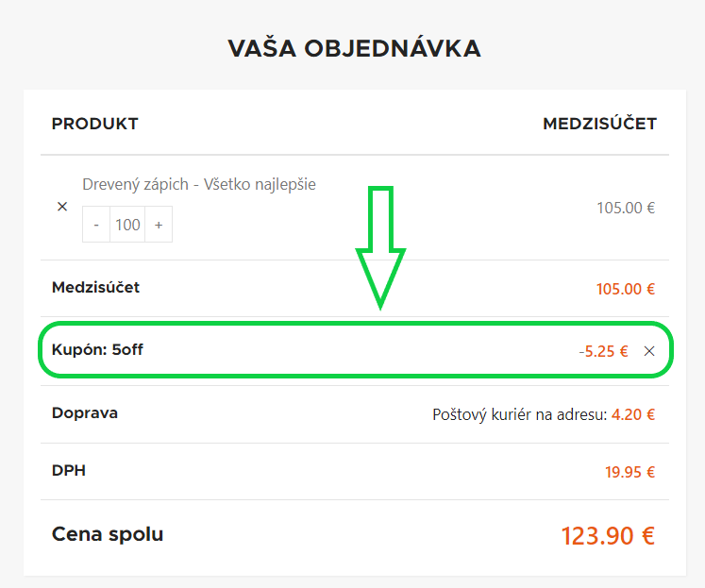Image resolution: width=705 pixels, height=588 pixels.
Task: Remove Drevený zápich product from order
Action: (62, 207)
